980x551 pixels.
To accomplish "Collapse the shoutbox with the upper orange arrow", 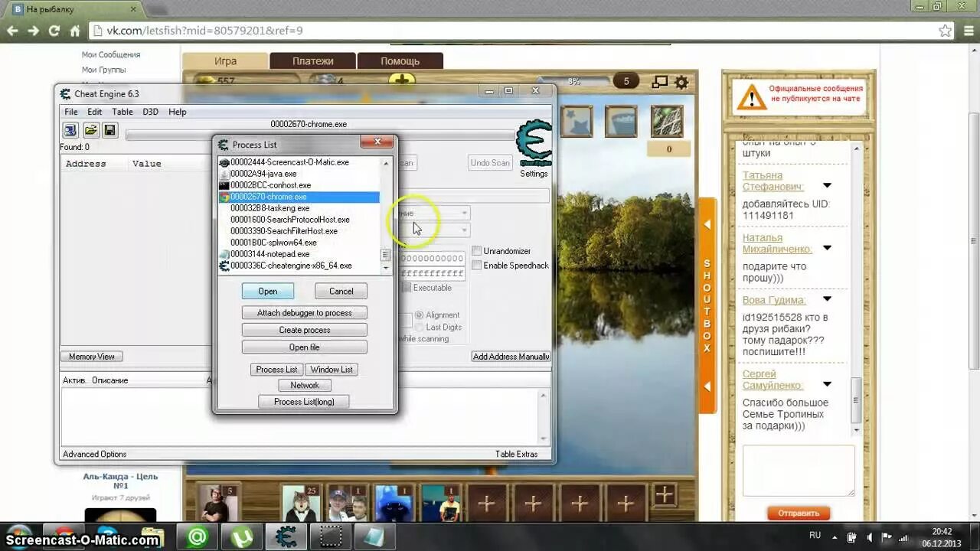I will click(x=707, y=225).
